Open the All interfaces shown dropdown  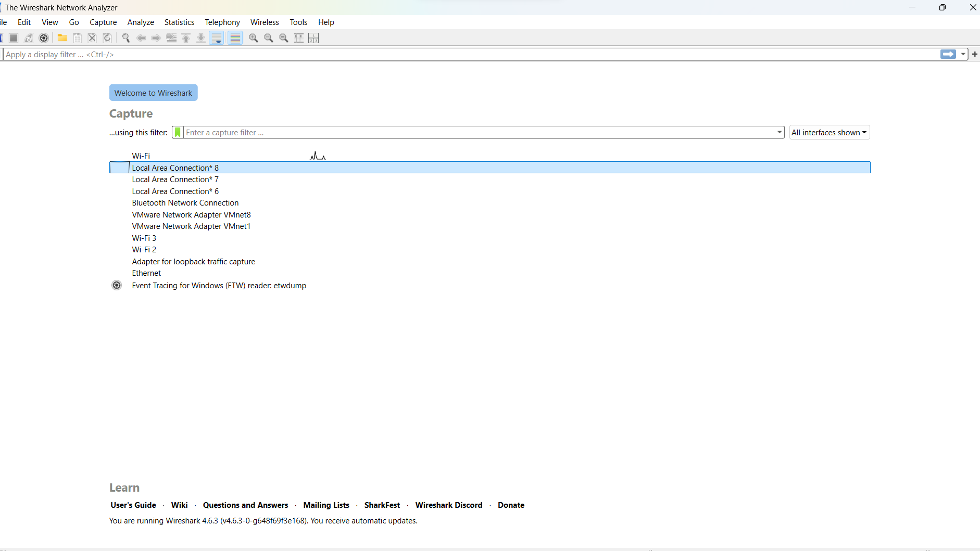coord(829,132)
